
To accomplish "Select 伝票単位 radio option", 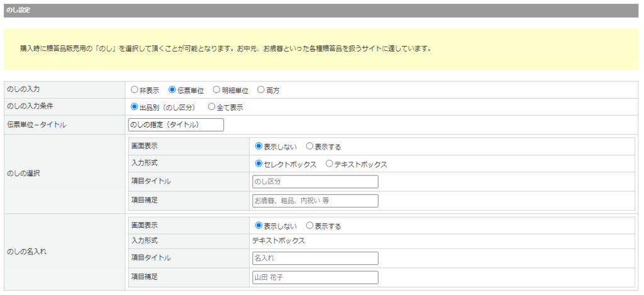I will (172, 90).
